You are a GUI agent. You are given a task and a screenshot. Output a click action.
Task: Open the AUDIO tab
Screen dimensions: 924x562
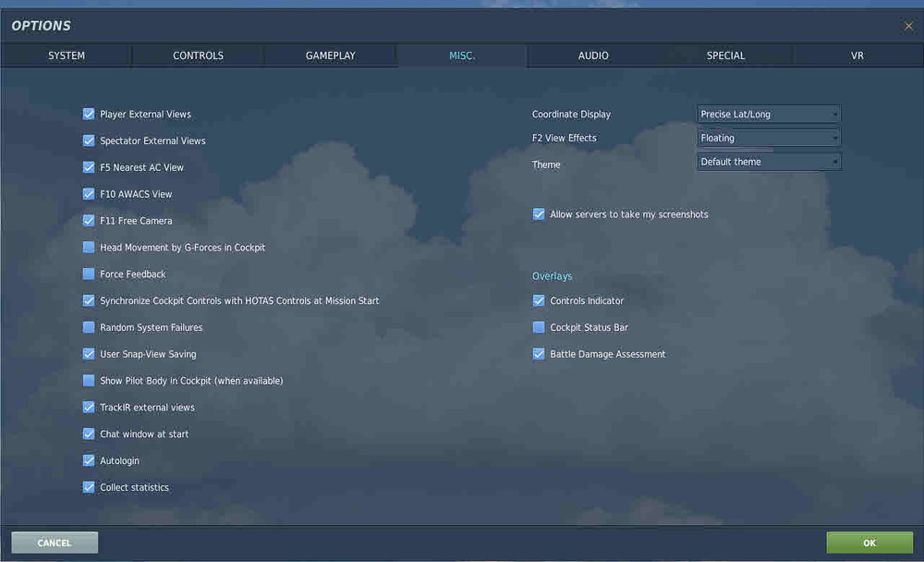click(x=593, y=55)
